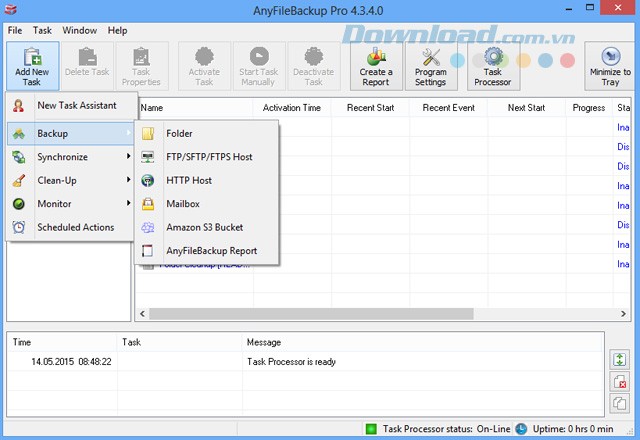The width and height of the screenshot is (640, 440).
Task: Select the Backup menu entry
Action: (x=70, y=133)
